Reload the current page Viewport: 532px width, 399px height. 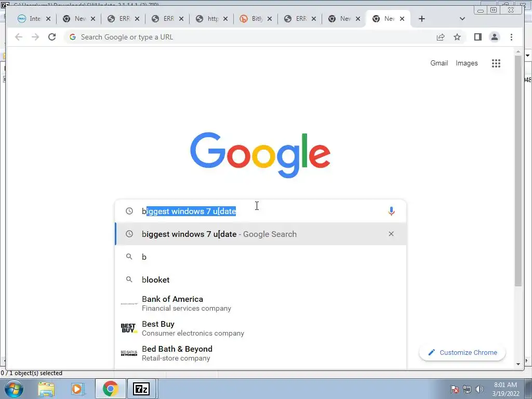pos(52,37)
